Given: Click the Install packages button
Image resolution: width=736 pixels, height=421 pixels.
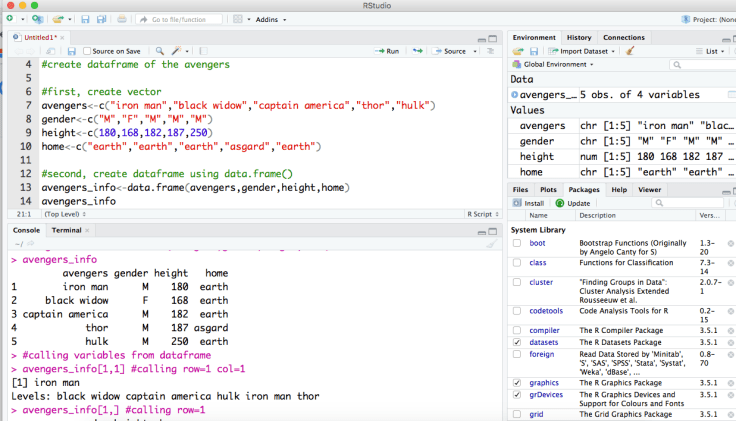Looking at the screenshot, I should coord(529,203).
